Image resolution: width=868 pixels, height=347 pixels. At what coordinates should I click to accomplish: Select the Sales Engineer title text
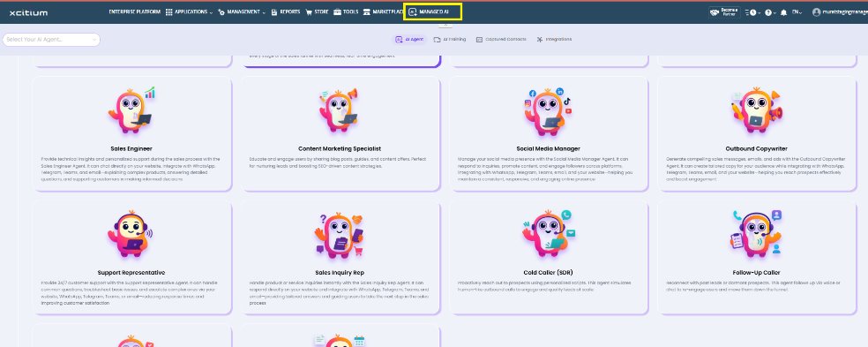point(131,148)
